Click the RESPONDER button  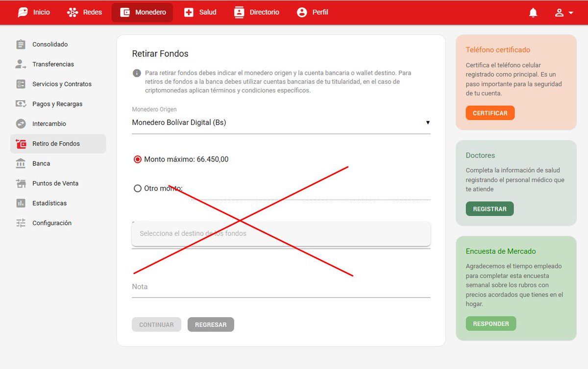pyautogui.click(x=491, y=323)
